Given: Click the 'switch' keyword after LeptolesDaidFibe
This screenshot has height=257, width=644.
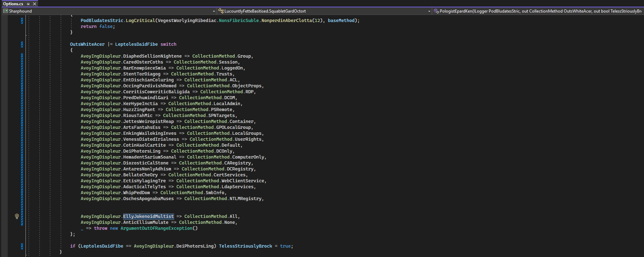Looking at the screenshot, I should pos(168,44).
